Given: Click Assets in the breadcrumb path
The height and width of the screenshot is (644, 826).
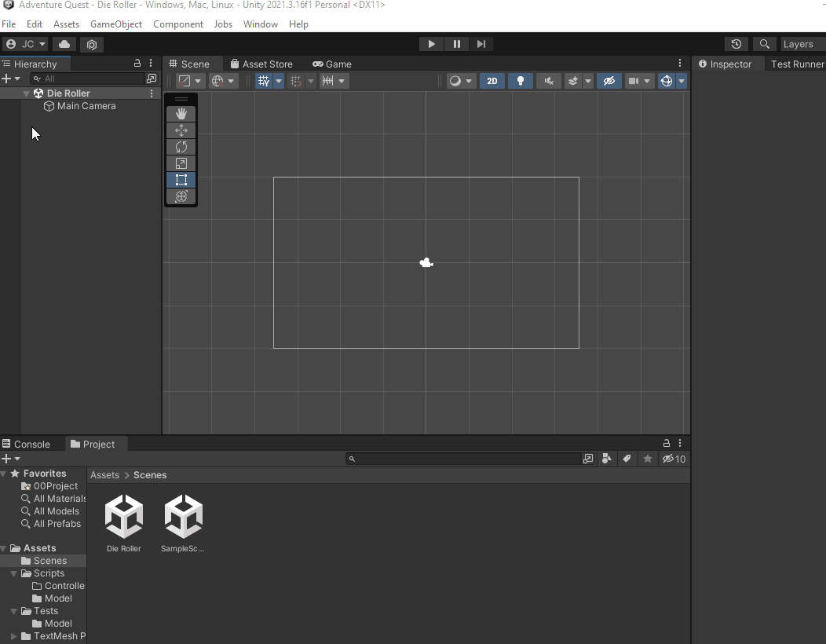Looking at the screenshot, I should [x=105, y=475].
